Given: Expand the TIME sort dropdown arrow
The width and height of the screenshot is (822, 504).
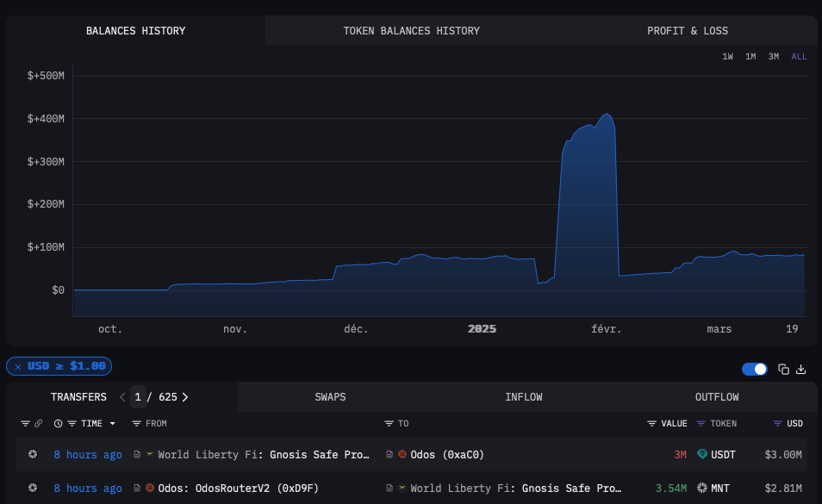Looking at the screenshot, I should coord(112,423).
